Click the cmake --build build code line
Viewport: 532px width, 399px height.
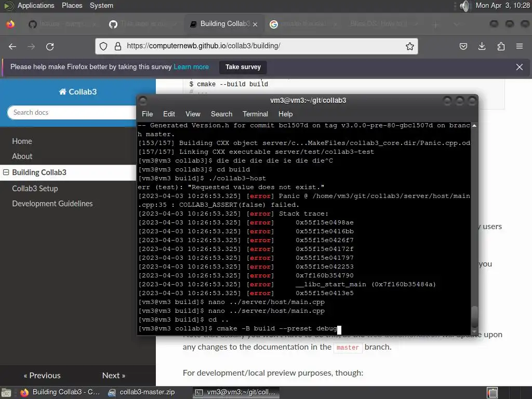pos(229,84)
